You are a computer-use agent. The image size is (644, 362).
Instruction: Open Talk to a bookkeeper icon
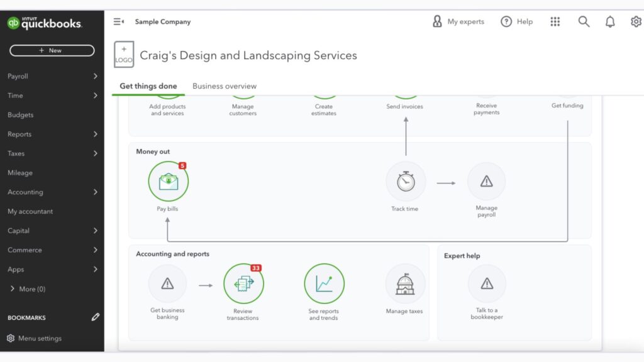487,283
